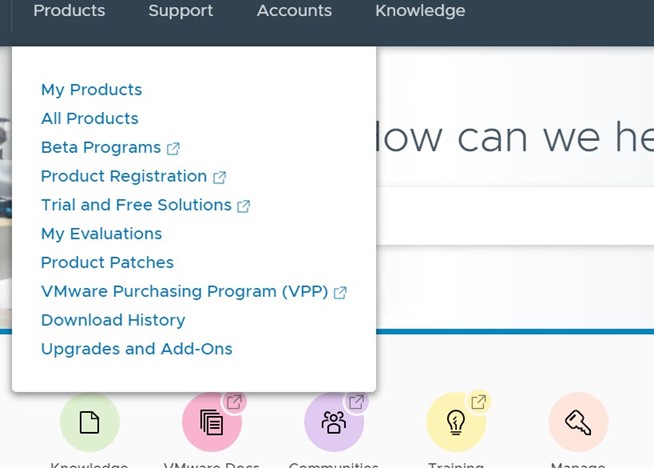This screenshot has height=468, width=654.
Task: Select Upgrades and Add-Ons
Action: tap(136, 350)
